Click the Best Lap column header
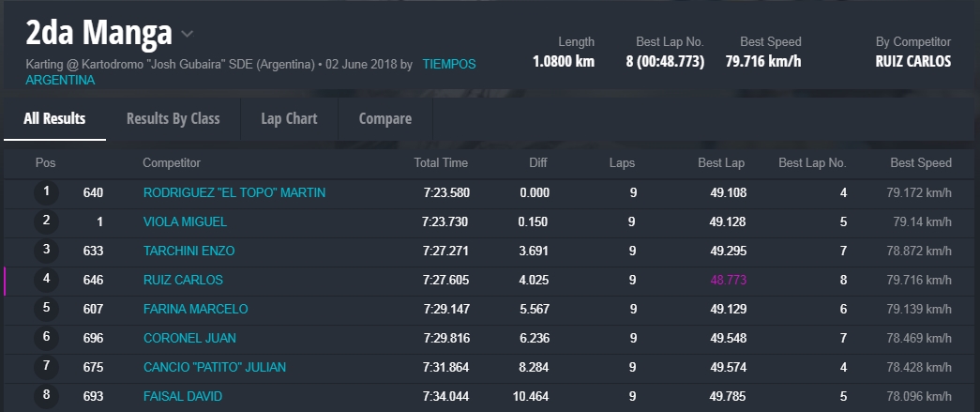Image resolution: width=980 pixels, height=412 pixels. (x=720, y=162)
